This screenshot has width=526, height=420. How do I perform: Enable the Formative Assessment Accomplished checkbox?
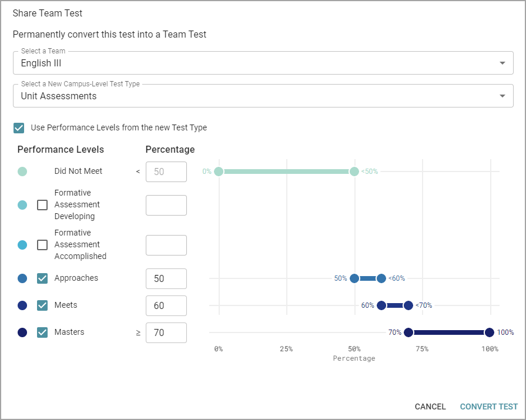pyautogui.click(x=42, y=245)
